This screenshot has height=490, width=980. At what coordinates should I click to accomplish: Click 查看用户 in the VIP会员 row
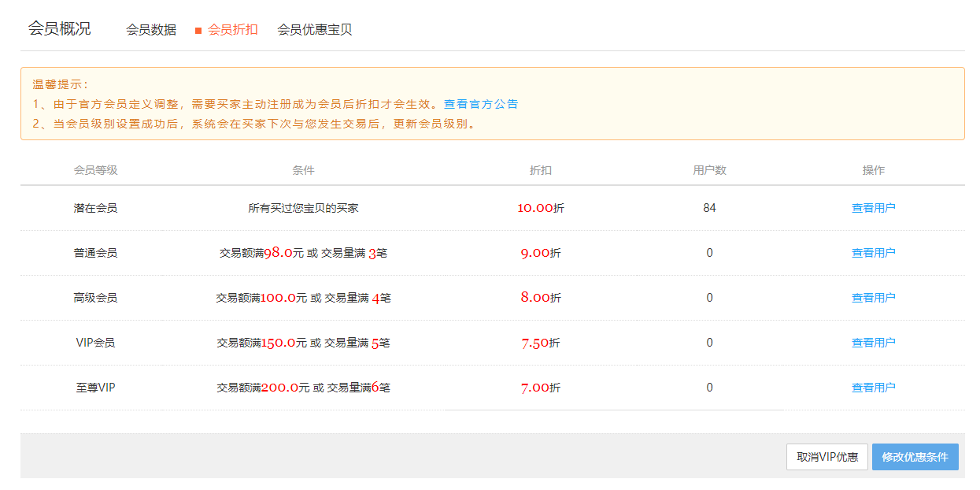pyautogui.click(x=873, y=343)
